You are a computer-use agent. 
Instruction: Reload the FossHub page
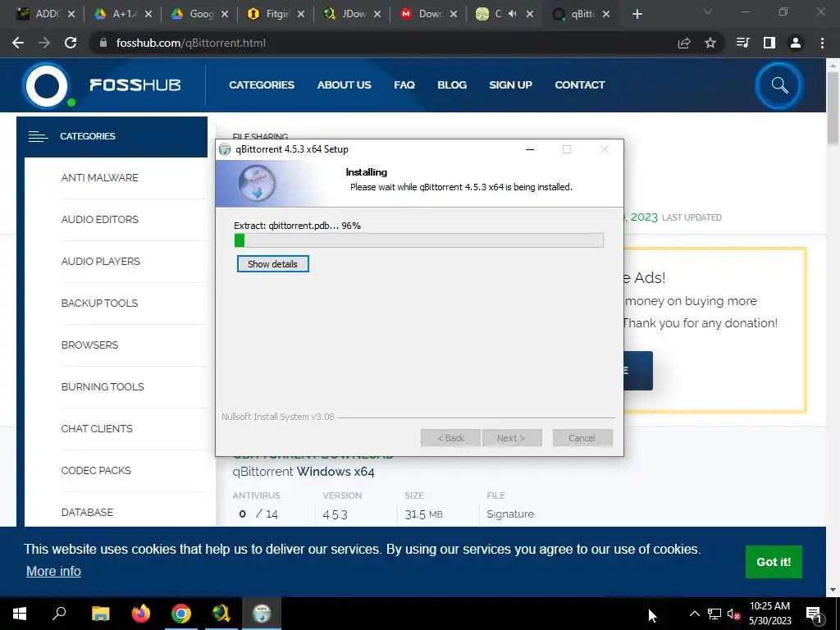71,43
